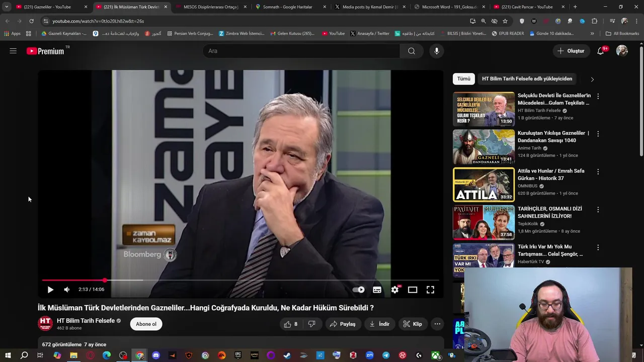Screen dimensions: 644x362
Task: Click the HT channel avatar
Action: pos(45,324)
